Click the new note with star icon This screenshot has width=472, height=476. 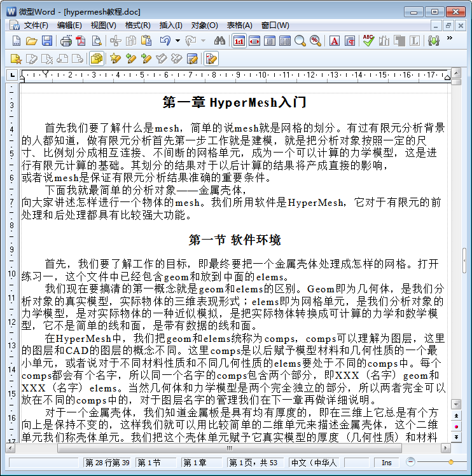[x=17, y=58]
